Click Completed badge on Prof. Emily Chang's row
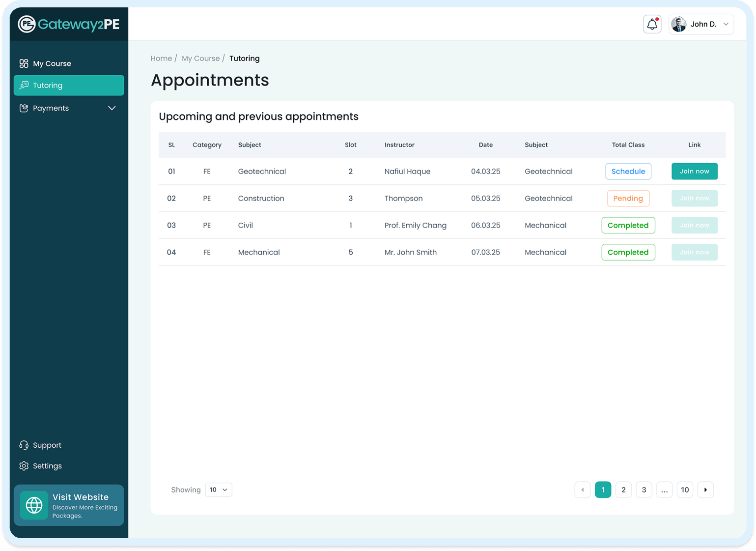 point(628,225)
